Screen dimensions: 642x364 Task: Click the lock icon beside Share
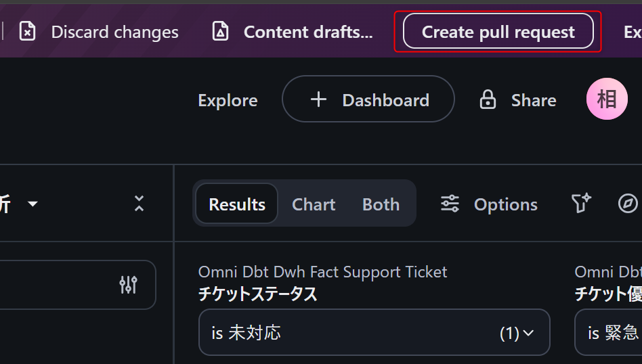[488, 100]
